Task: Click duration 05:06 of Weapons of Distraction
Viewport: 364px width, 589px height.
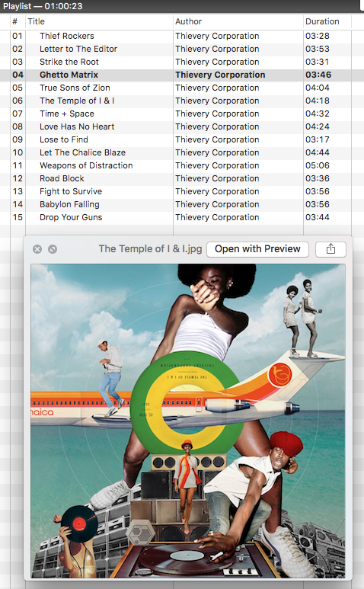Action: (x=318, y=165)
